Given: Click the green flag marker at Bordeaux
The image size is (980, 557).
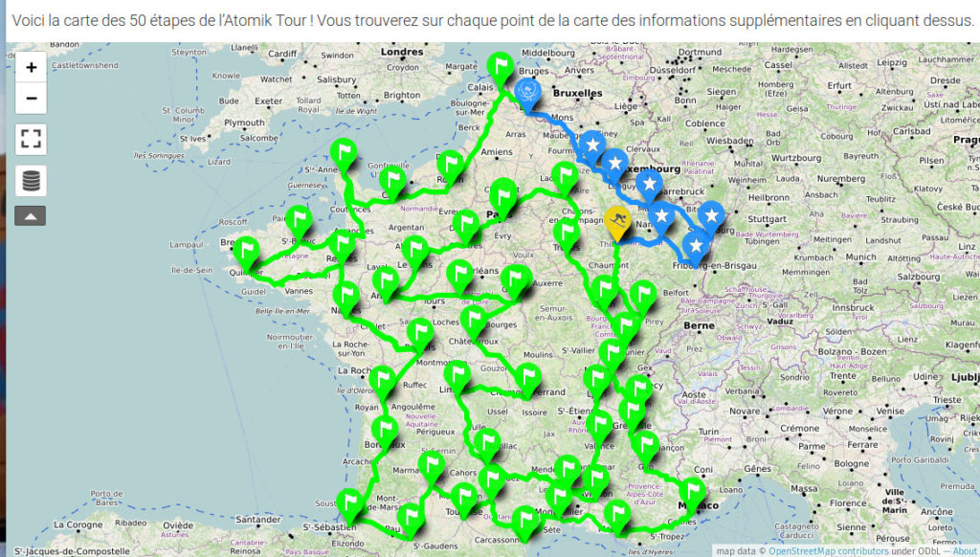Looking at the screenshot, I should (x=385, y=430).
